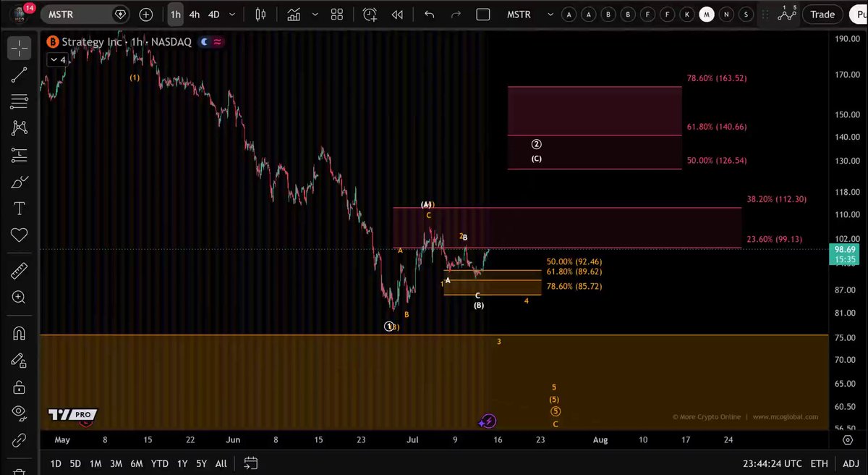Select the Text annotation tool
This screenshot has width=868, height=475.
pos(19,209)
